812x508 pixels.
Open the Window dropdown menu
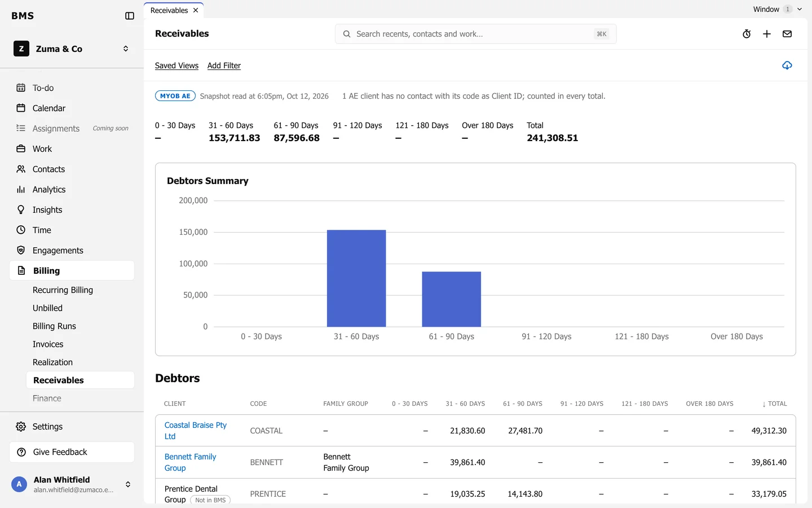(778, 9)
